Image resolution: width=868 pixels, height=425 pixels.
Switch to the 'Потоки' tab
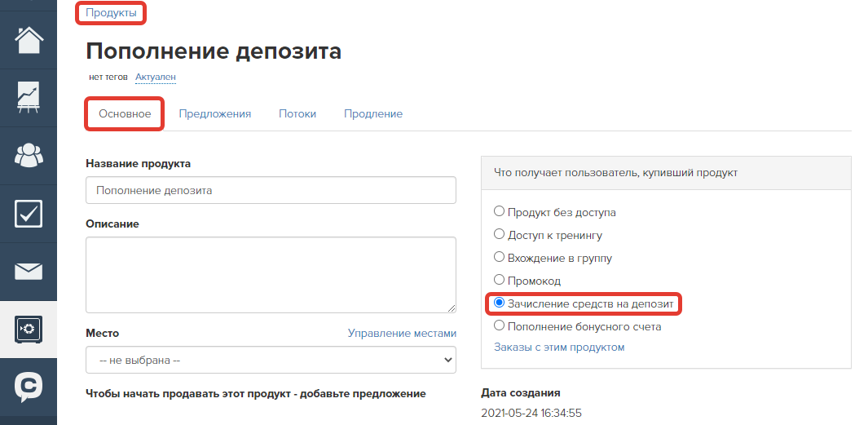point(297,113)
